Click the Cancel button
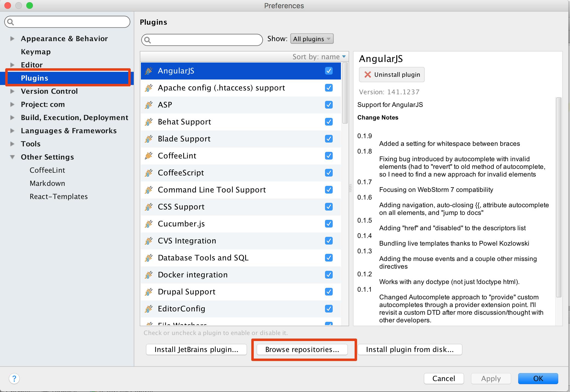Screen dimensions: 570x392 pos(444,379)
